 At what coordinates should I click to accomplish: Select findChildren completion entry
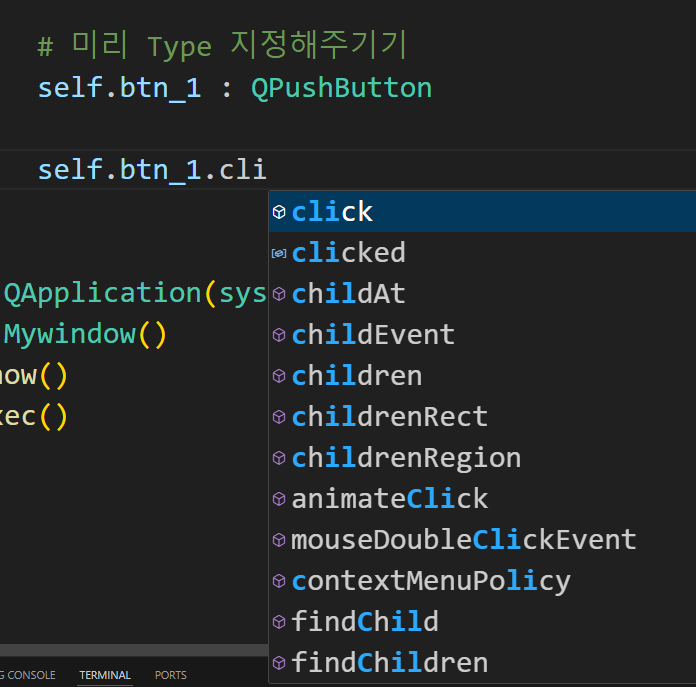tap(482, 663)
